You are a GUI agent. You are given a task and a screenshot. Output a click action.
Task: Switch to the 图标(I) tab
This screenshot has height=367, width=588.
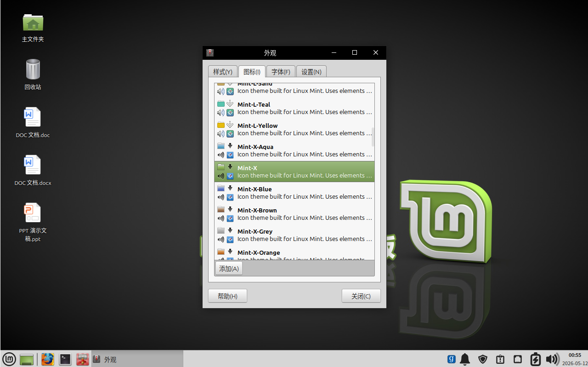coord(252,72)
